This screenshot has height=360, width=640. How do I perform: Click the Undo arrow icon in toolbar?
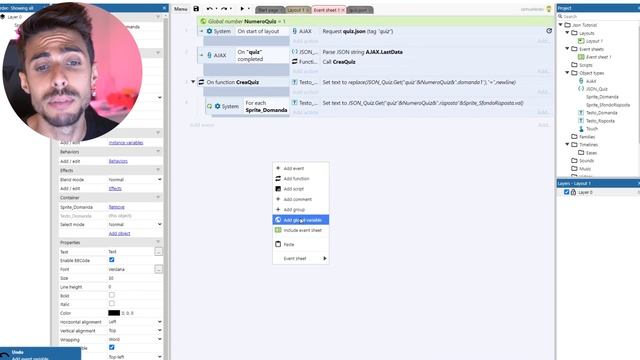[209, 9]
